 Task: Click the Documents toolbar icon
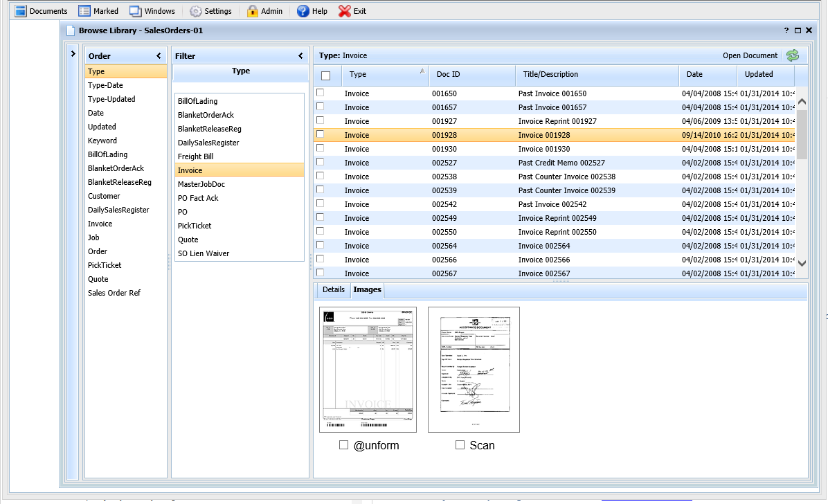click(x=21, y=11)
